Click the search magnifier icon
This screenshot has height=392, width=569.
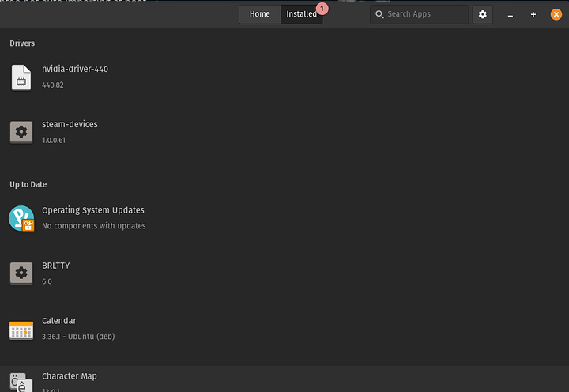[380, 14]
